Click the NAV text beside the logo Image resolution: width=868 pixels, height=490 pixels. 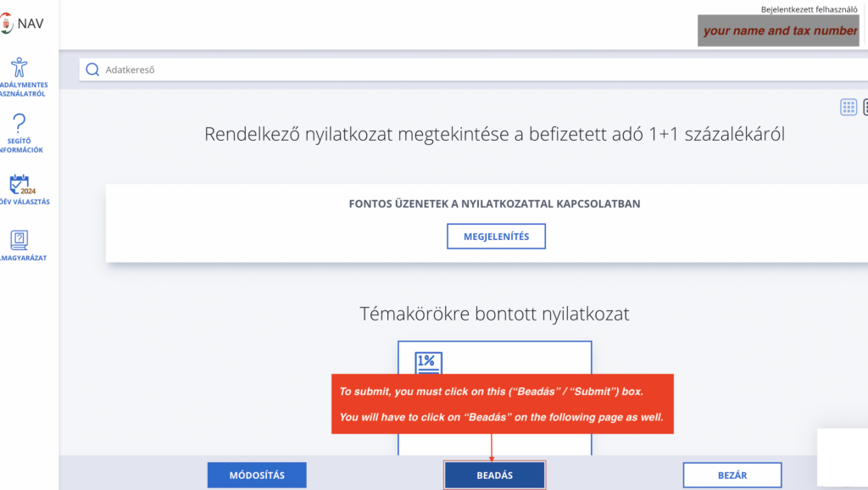[x=31, y=23]
